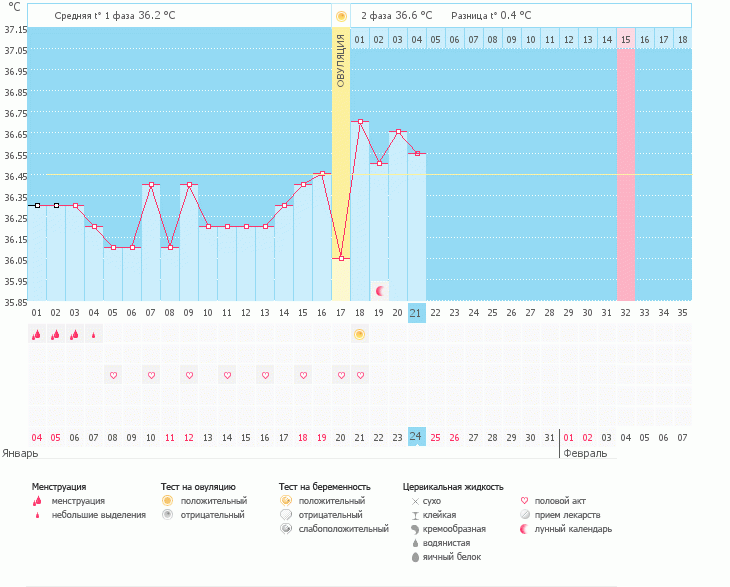Screen dimensions: 730x587
Task: Click the lowest temperature point on day 17
Action: (341, 258)
